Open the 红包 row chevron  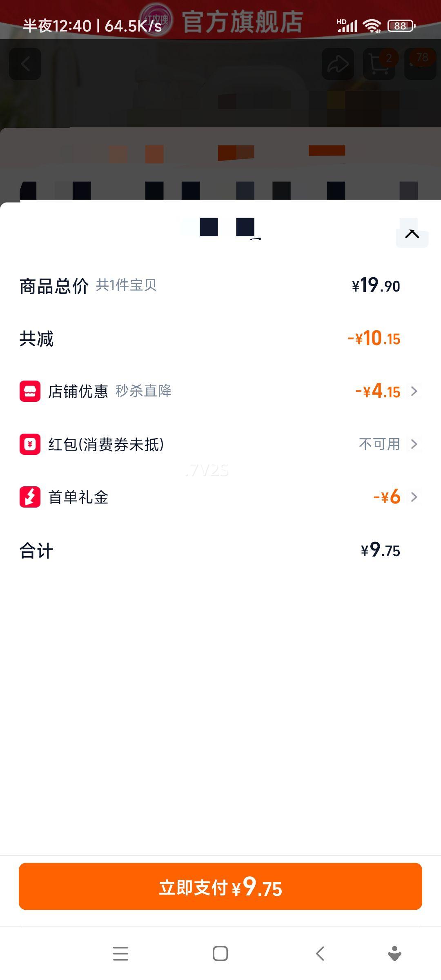414,444
